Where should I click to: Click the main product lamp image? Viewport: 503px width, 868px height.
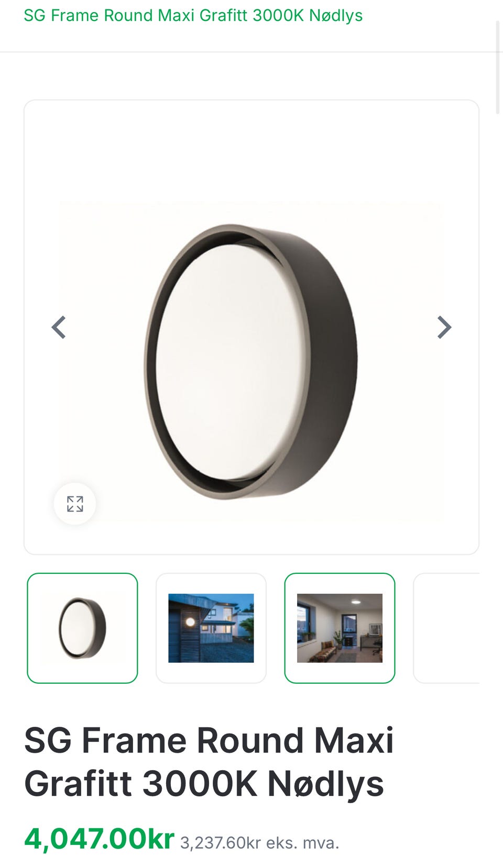coord(251,361)
